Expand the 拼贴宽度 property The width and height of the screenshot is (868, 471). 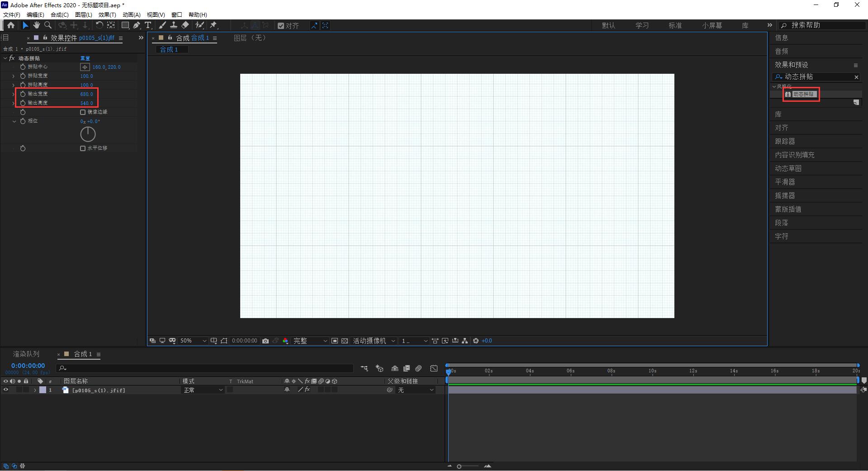point(13,76)
